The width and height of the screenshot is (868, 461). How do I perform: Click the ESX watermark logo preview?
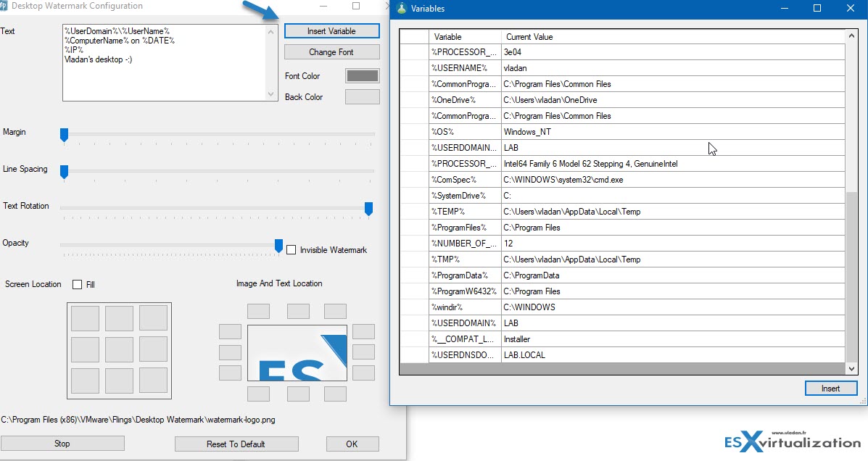click(x=297, y=353)
